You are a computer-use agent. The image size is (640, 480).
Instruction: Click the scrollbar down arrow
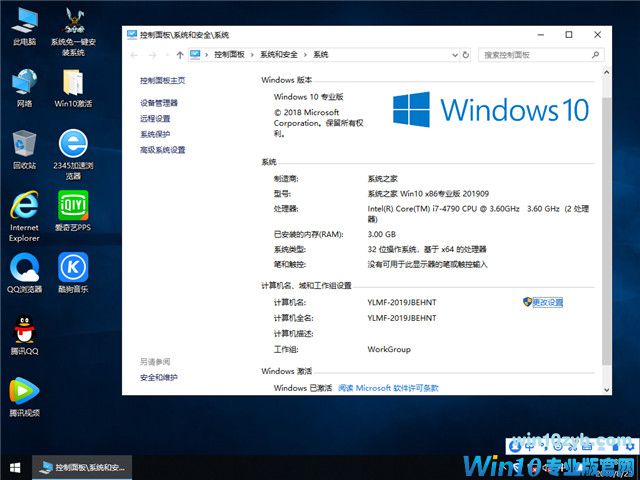tap(607, 390)
